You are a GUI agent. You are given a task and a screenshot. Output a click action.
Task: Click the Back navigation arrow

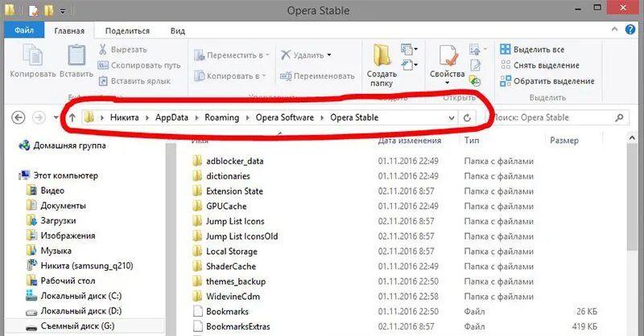[18, 117]
